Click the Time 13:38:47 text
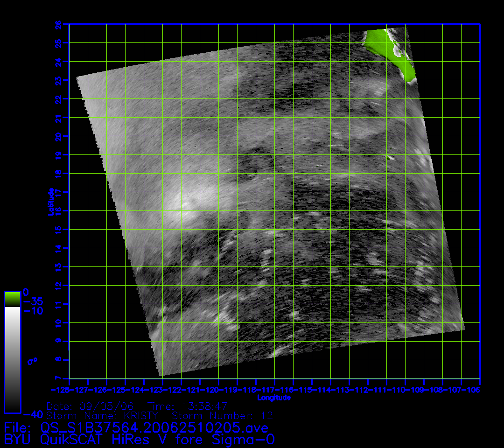The image size is (504, 448). 187,406
